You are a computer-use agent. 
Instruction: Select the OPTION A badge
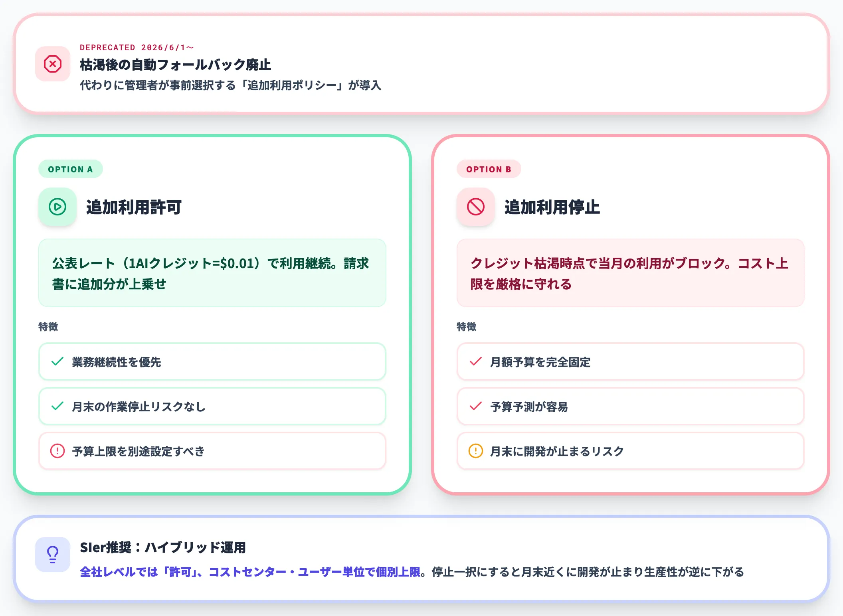[70, 169]
